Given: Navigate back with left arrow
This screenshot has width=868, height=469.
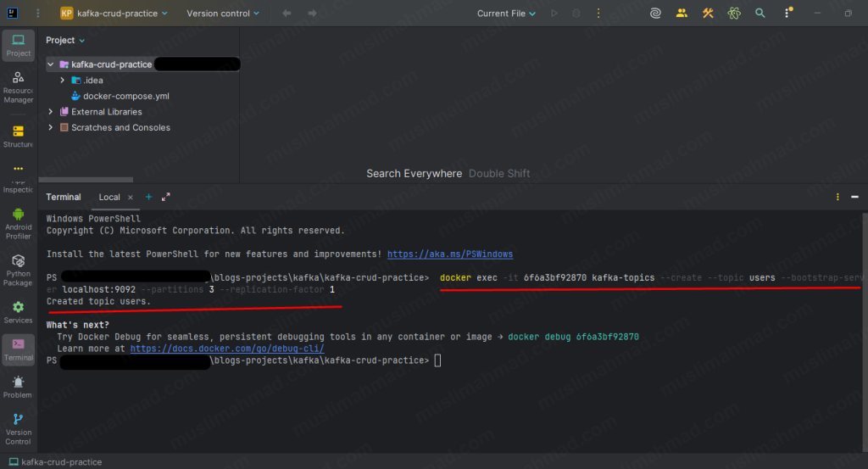Looking at the screenshot, I should point(287,14).
